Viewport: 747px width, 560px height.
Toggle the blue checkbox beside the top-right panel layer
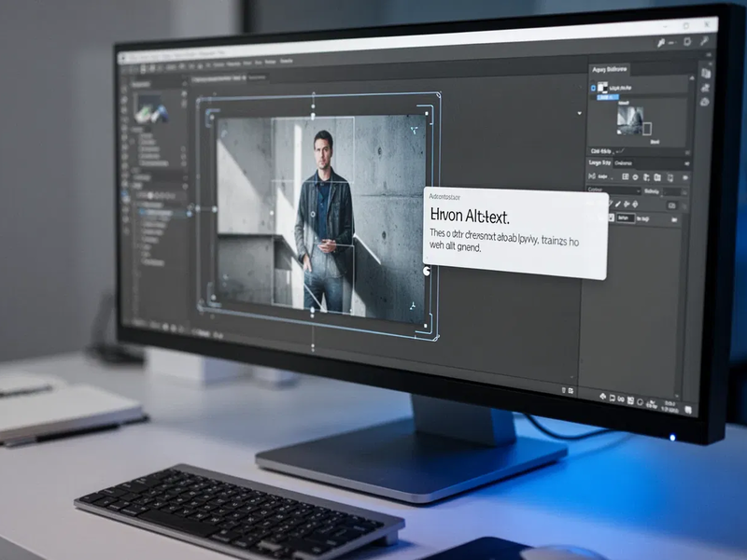coord(592,88)
